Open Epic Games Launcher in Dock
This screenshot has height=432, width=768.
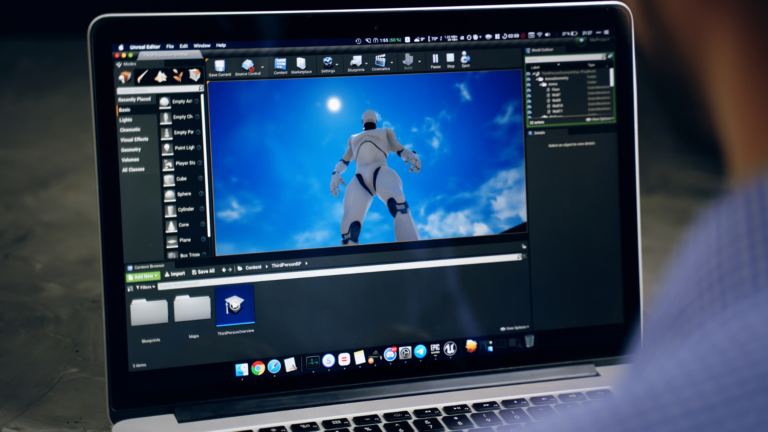(435, 349)
